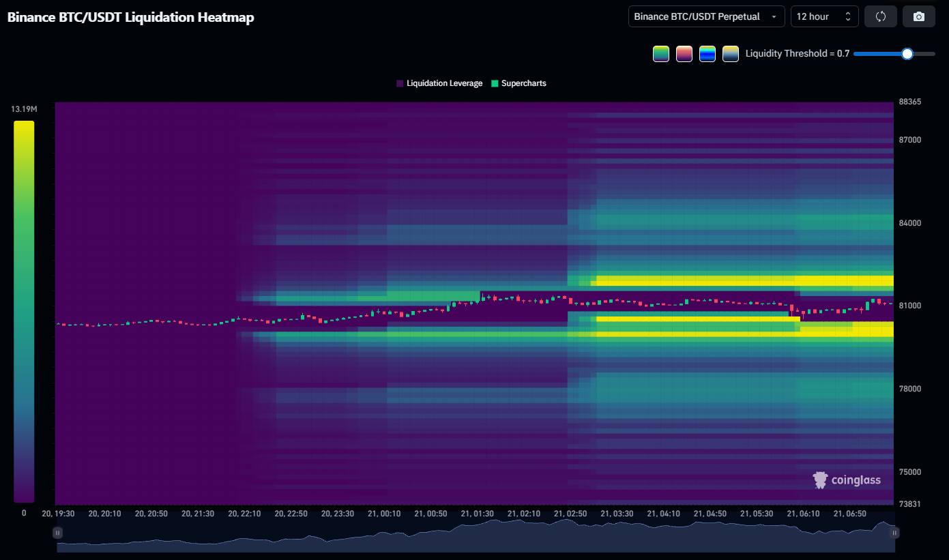Click the 21, 02:50 time axis label

point(570,513)
